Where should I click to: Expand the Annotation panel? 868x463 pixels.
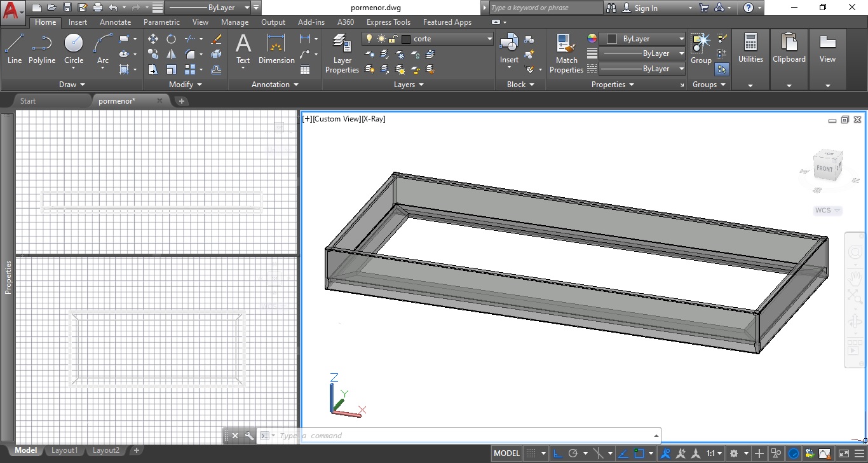tap(275, 84)
